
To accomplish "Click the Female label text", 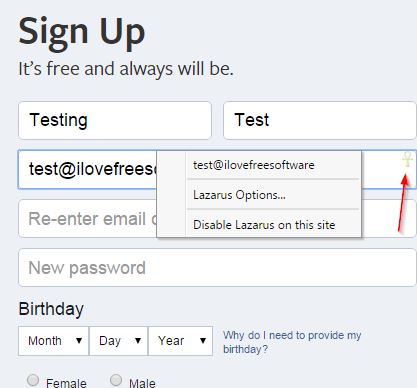I will click(66, 383).
